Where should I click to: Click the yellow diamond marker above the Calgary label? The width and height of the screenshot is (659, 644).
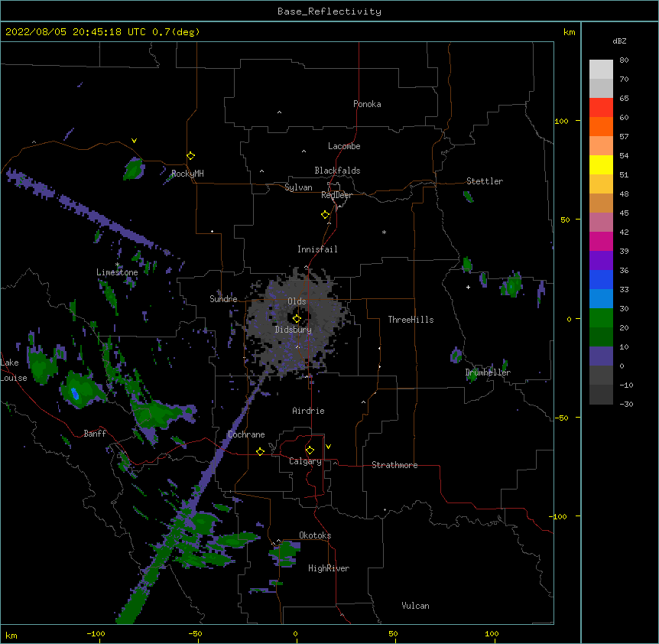(310, 450)
